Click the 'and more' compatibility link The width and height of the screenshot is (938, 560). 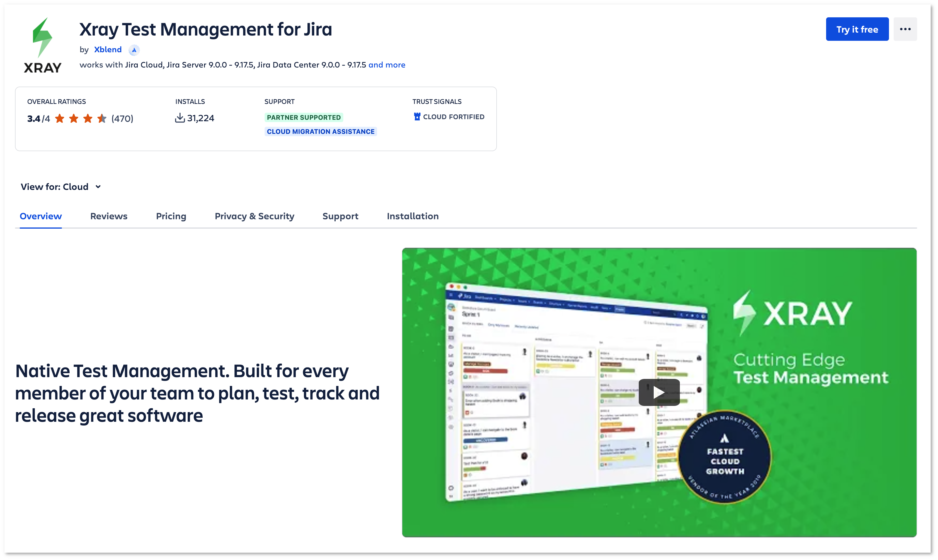(x=386, y=65)
